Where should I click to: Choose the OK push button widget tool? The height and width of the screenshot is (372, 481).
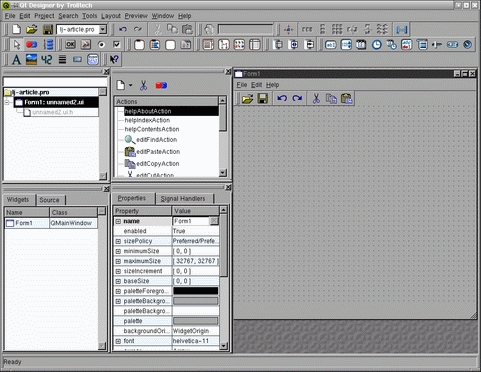[x=70, y=44]
